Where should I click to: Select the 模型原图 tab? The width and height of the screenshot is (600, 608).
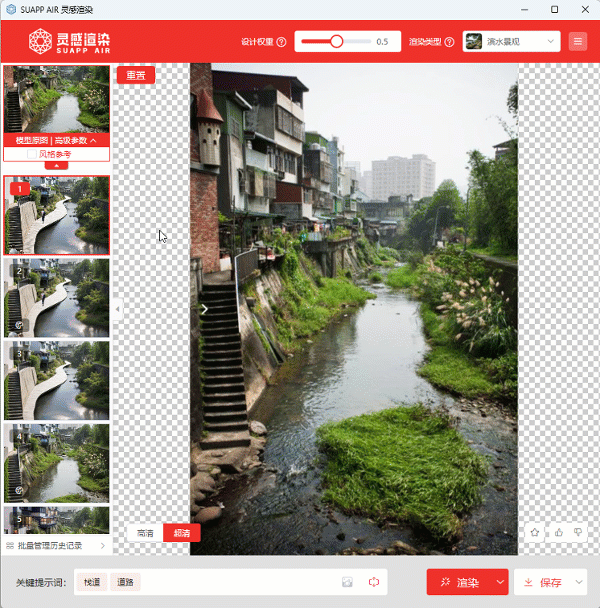pos(31,141)
